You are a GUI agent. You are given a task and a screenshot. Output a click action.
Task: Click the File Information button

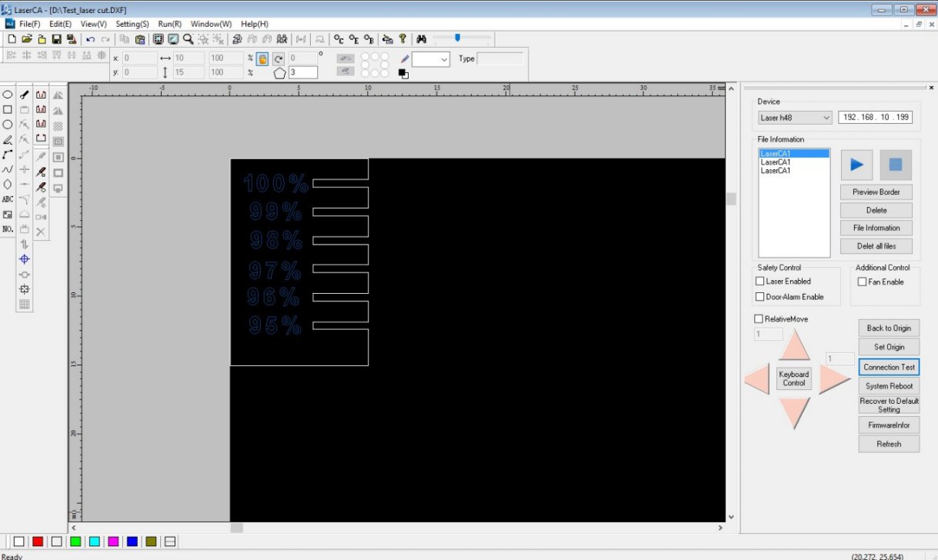(876, 228)
